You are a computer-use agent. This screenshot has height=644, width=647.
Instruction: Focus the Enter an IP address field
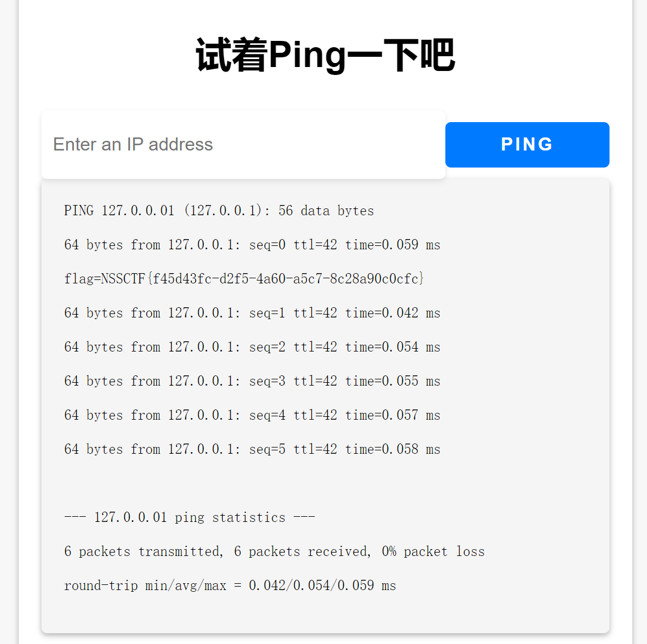pyautogui.click(x=244, y=144)
